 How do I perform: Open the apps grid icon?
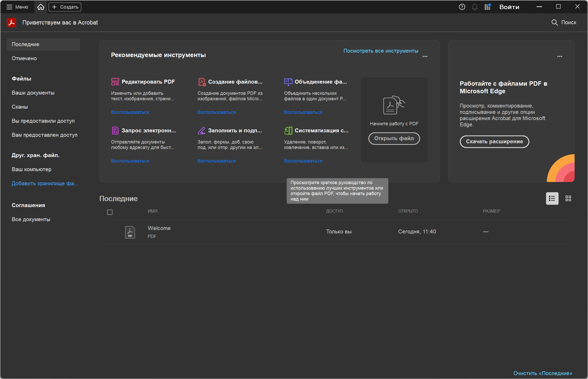(487, 7)
